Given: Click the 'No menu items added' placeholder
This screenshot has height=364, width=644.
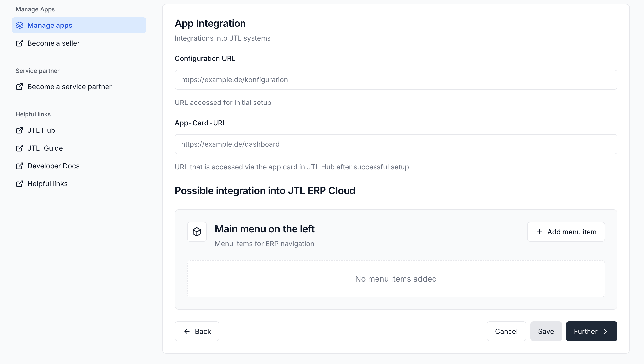Looking at the screenshot, I should pos(396,279).
